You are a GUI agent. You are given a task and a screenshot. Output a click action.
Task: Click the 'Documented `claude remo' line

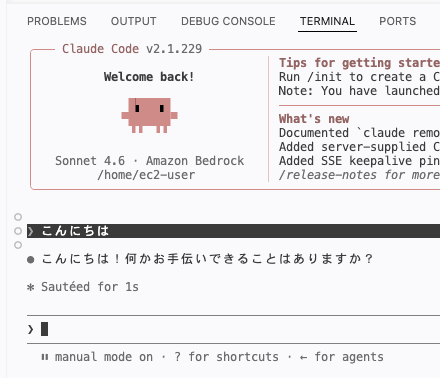[x=359, y=133]
